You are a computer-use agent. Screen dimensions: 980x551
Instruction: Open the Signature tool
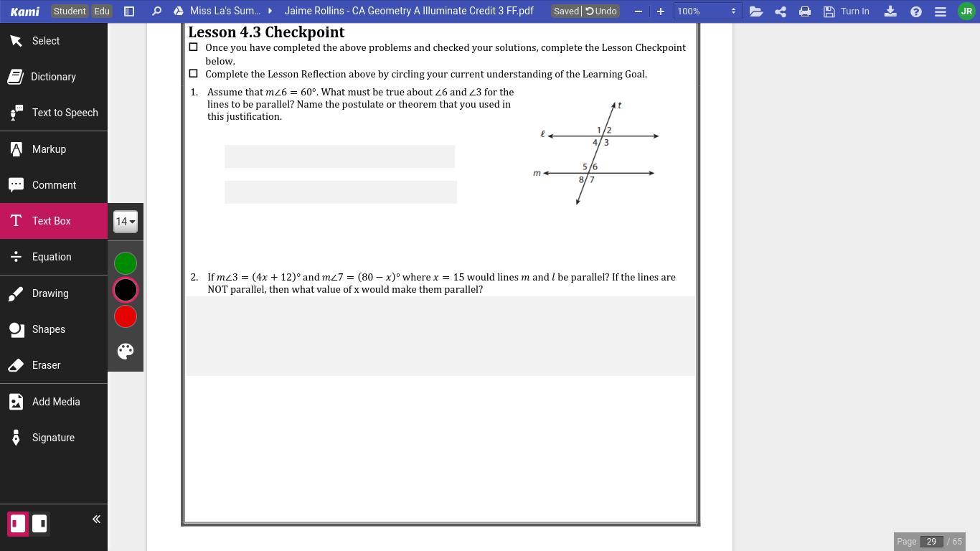(54, 438)
